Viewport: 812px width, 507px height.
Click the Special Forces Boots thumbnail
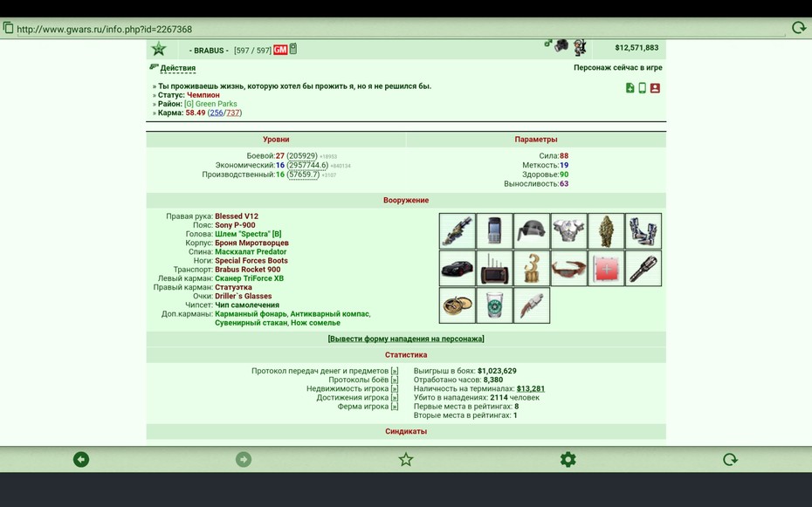tap(643, 231)
